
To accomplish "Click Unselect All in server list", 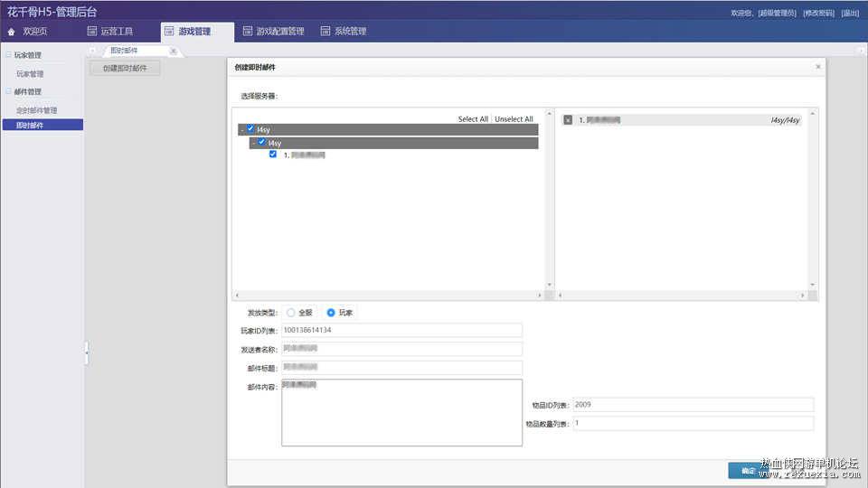I will [514, 119].
